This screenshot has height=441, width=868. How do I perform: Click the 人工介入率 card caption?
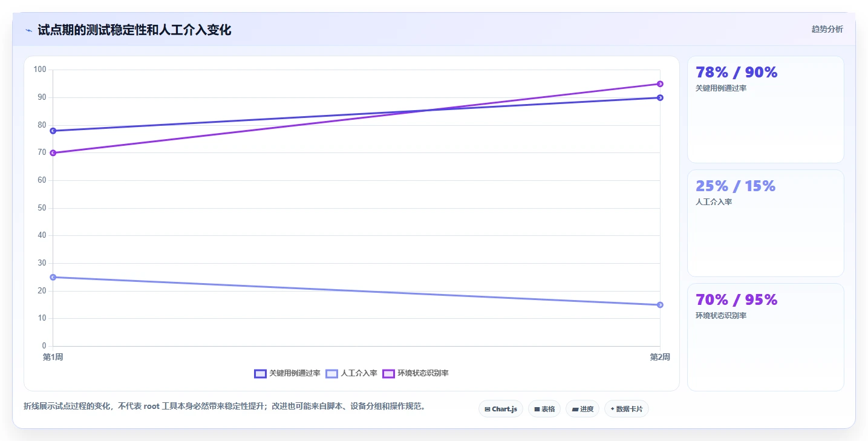[x=714, y=202]
